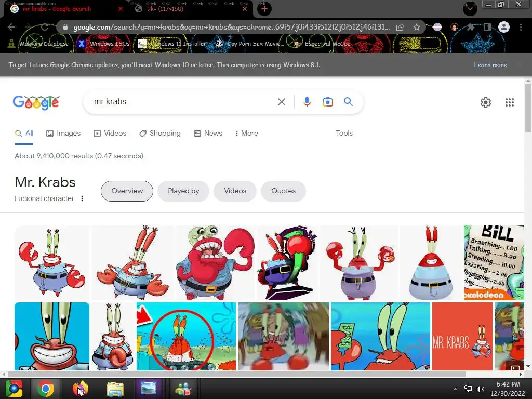Select the All results tab
Image resolution: width=532 pixels, height=399 pixels.
[x=24, y=134]
